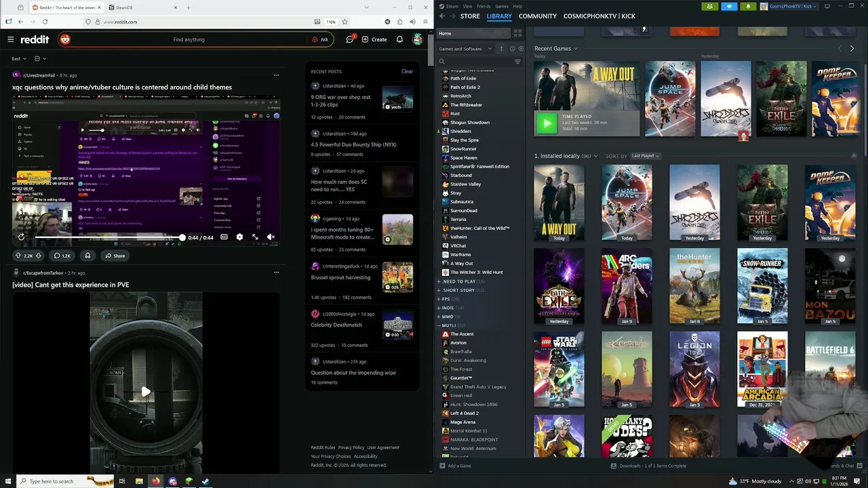Open Reddit chat messages icon
Image resolution: width=868 pixels, height=488 pixels.
pyautogui.click(x=350, y=39)
